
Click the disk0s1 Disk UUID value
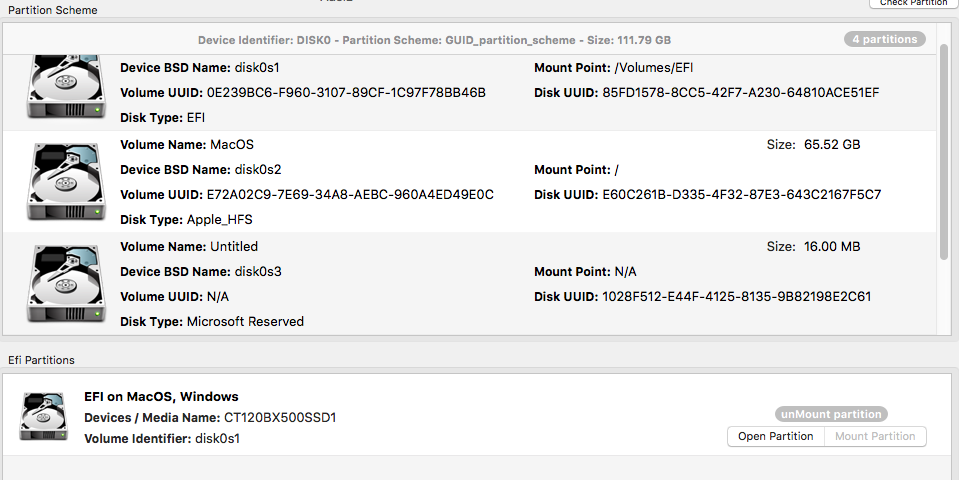tap(740, 93)
